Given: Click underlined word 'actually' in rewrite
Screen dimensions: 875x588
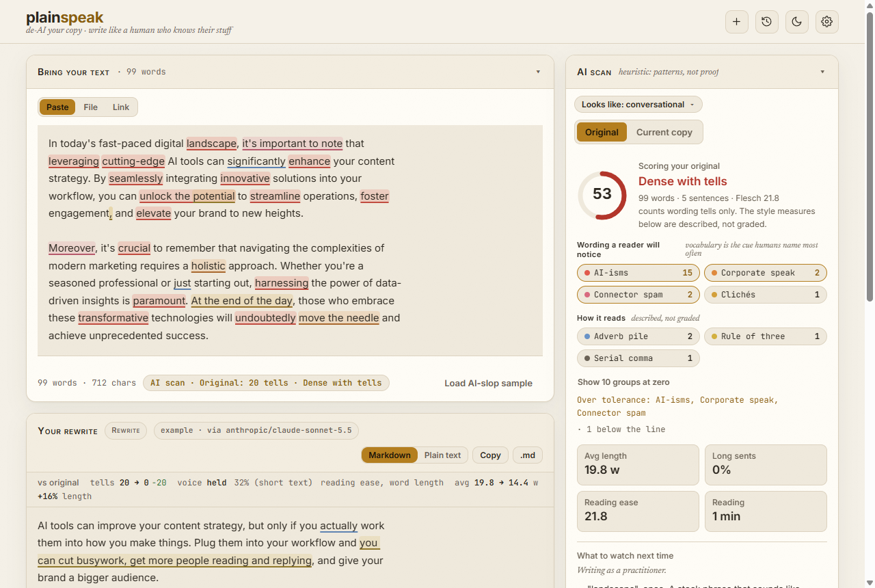Looking at the screenshot, I should click(339, 526).
